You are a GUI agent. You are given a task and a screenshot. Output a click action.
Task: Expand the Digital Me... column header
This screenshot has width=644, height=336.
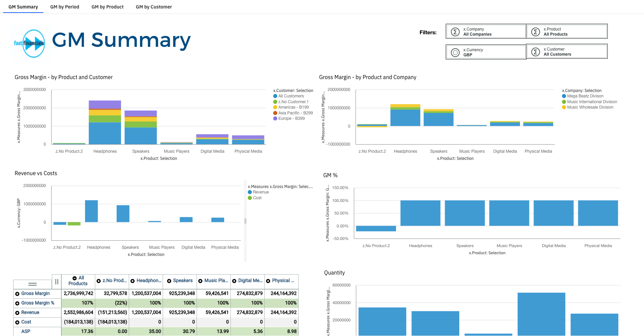234,281
